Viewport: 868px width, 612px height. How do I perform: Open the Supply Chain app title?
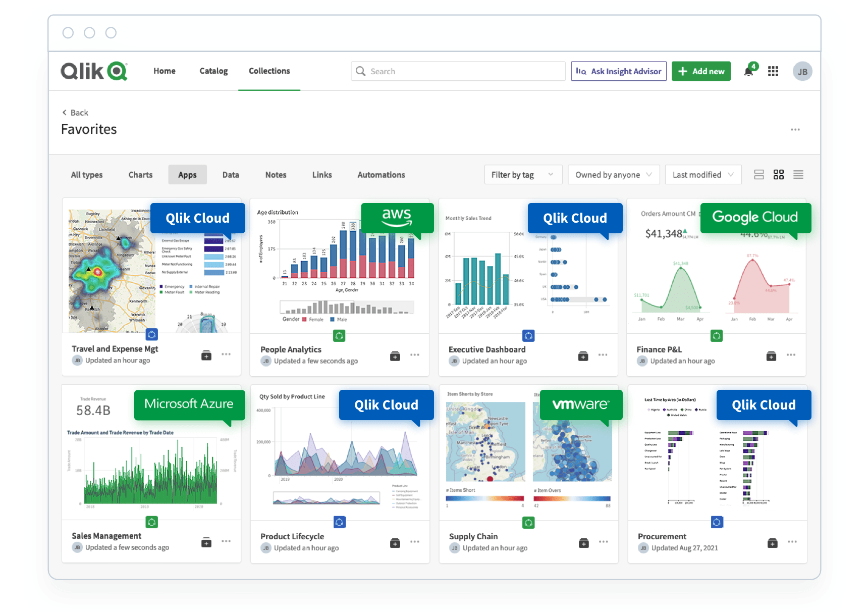[473, 536]
